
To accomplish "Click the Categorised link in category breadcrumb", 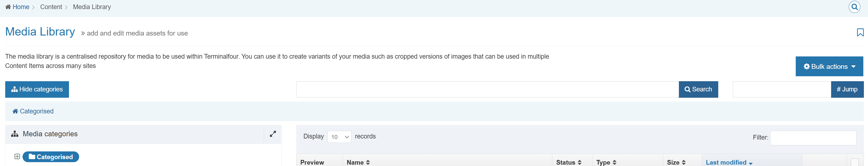I will tap(36, 111).
